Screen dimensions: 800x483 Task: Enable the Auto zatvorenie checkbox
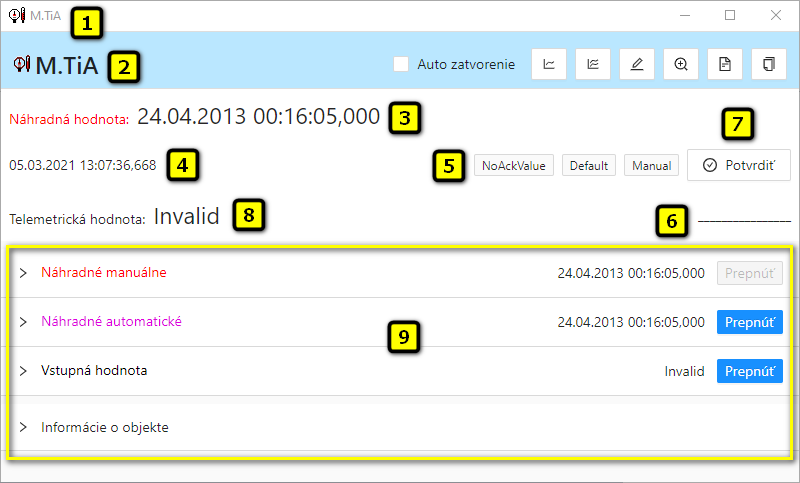pos(401,64)
